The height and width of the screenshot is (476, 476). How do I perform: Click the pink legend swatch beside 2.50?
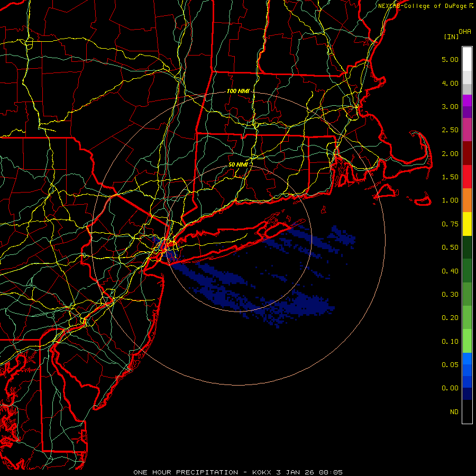point(467,130)
